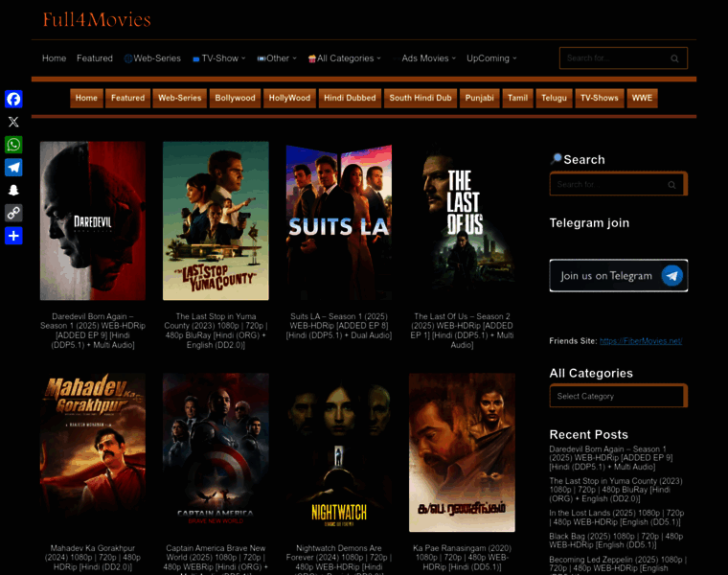Open the WWE category button
The image size is (728, 575).
(x=642, y=98)
